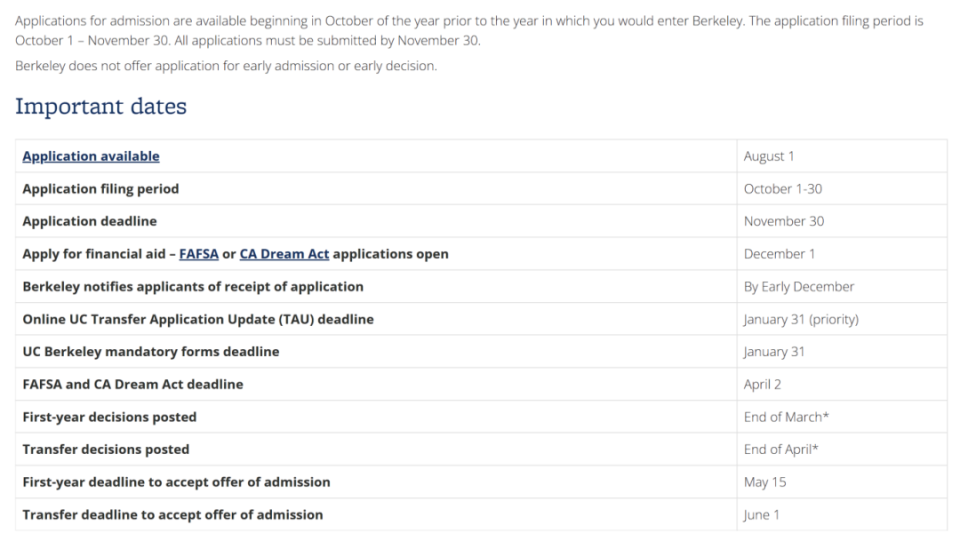Click the December 1 date cell
The width and height of the screenshot is (960, 541).
779,254
